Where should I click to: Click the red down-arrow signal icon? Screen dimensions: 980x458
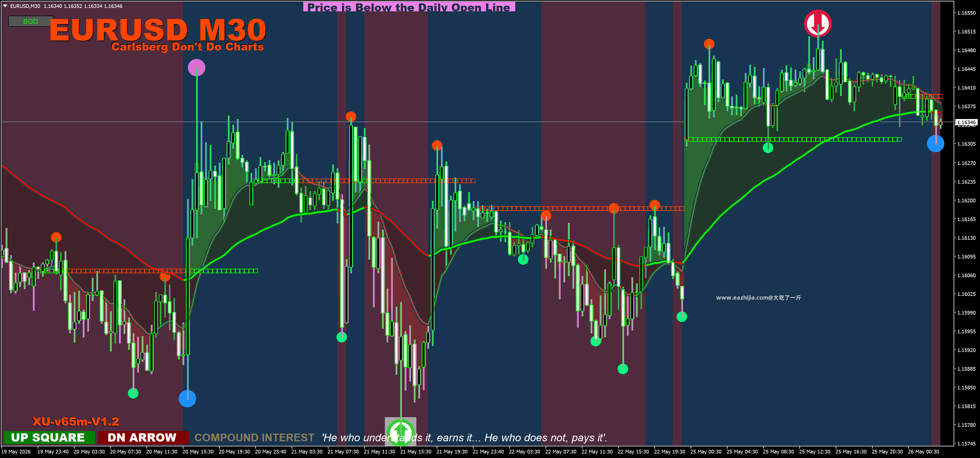818,24
